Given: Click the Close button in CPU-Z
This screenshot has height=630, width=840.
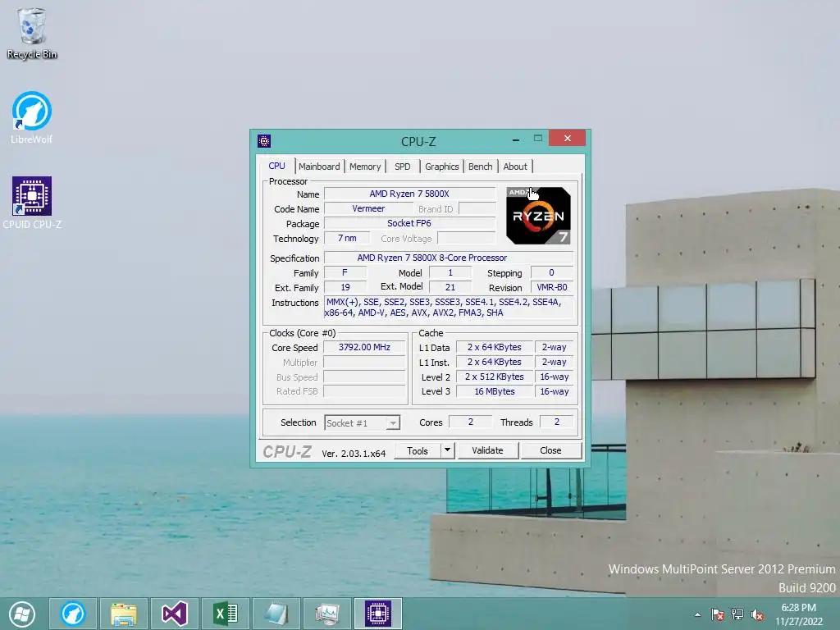Looking at the screenshot, I should (550, 450).
